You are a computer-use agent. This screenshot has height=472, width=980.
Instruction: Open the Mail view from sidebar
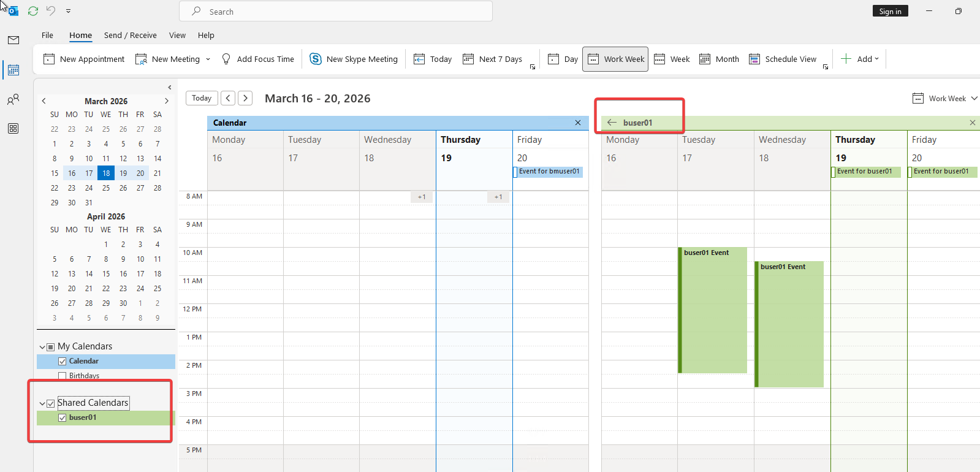coord(13,40)
